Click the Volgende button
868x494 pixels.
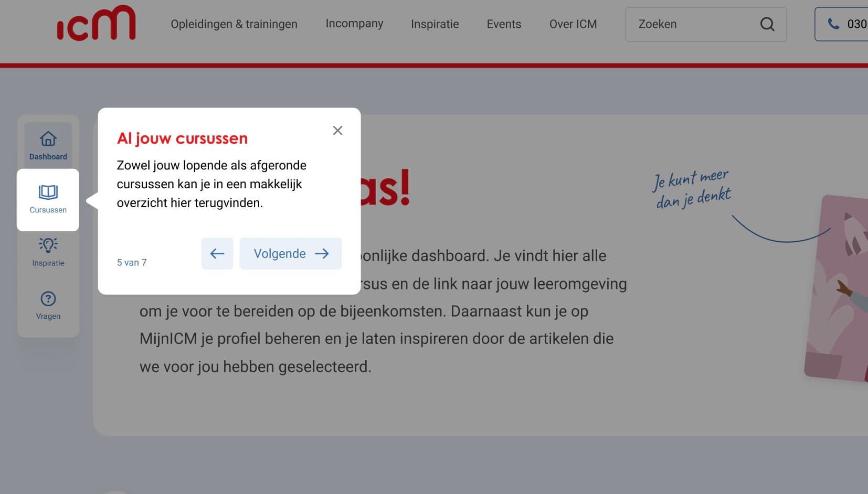291,254
